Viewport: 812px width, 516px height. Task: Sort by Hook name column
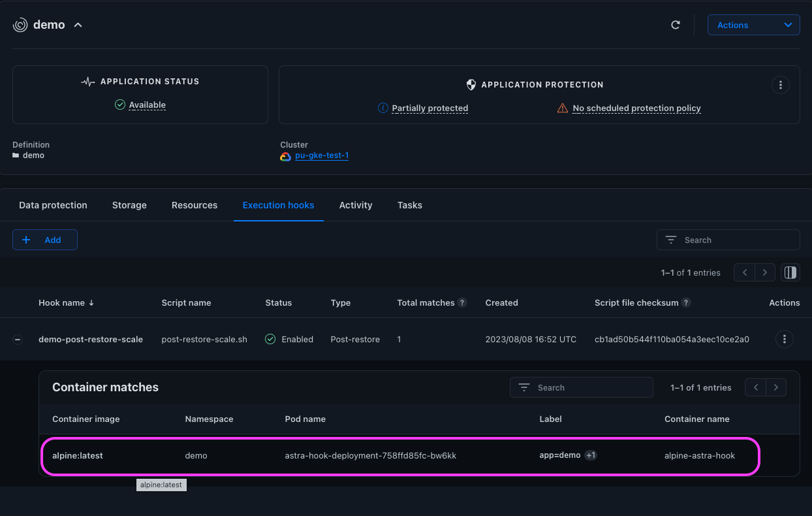(67, 303)
